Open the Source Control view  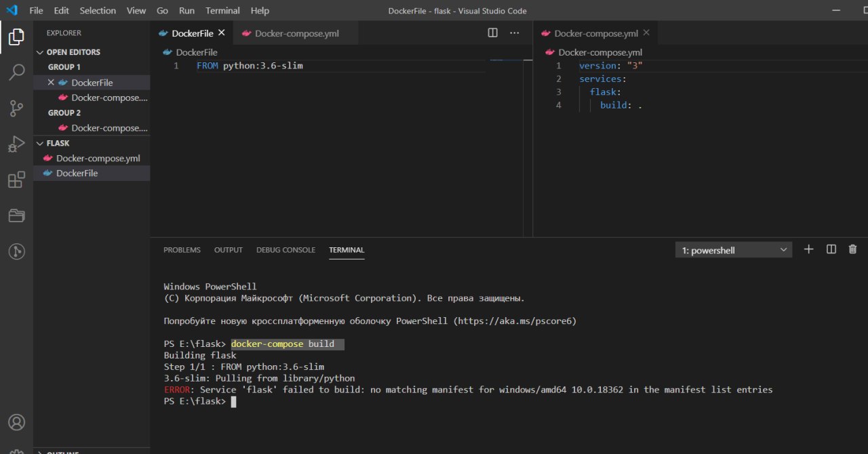pyautogui.click(x=16, y=108)
